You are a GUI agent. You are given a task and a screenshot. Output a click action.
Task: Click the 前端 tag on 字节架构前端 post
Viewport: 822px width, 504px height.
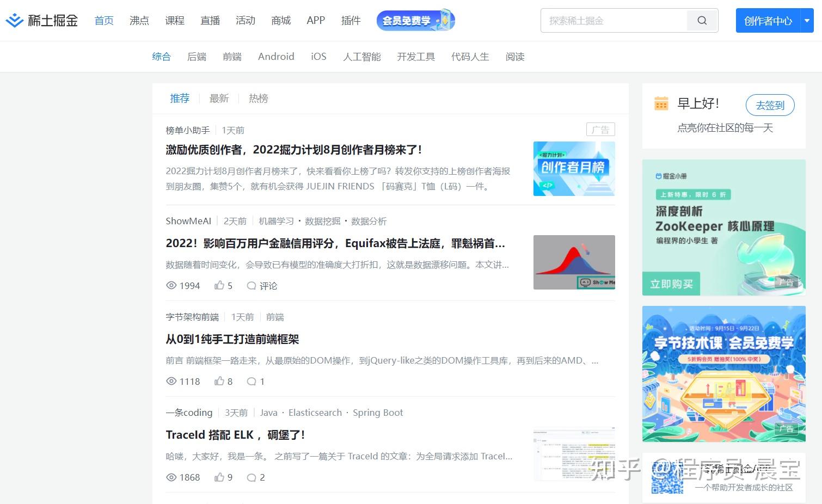275,317
